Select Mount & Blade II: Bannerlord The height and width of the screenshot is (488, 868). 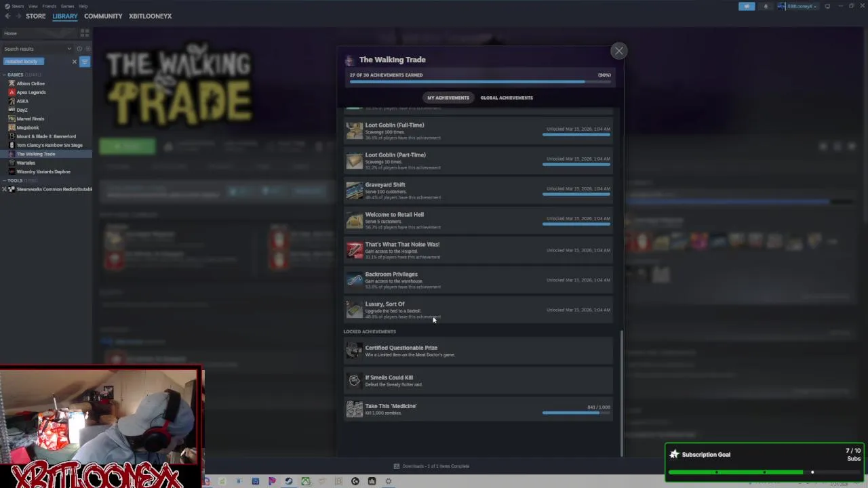coord(46,136)
